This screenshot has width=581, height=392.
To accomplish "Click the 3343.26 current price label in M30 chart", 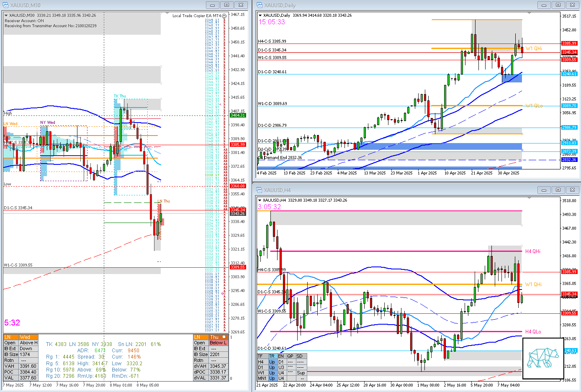I will (238, 214).
